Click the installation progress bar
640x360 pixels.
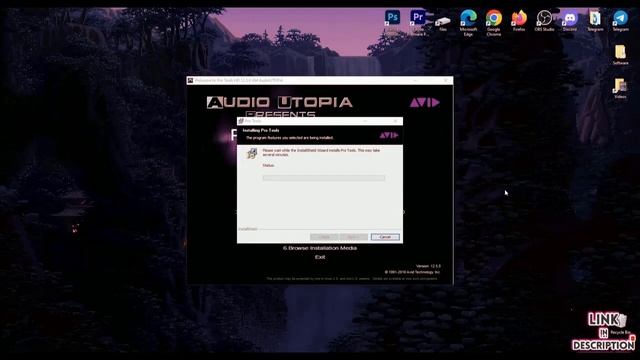tap(324, 178)
